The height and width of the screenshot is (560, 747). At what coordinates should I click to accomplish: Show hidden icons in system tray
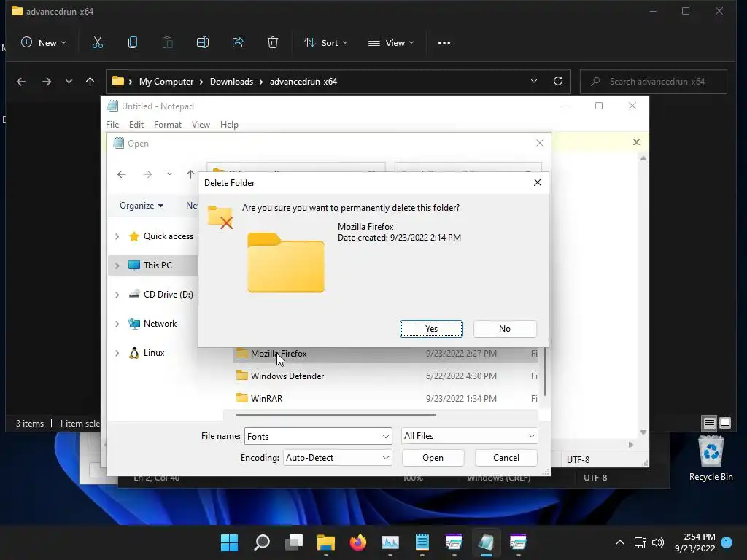pos(620,542)
